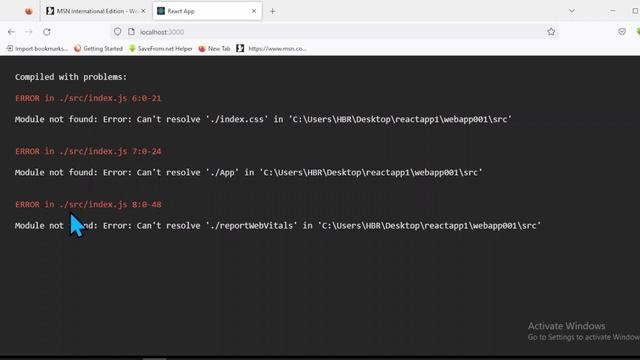Click 'ERROR in ./src/index.js 6:0-21' text
The image size is (640, 360).
(x=88, y=98)
